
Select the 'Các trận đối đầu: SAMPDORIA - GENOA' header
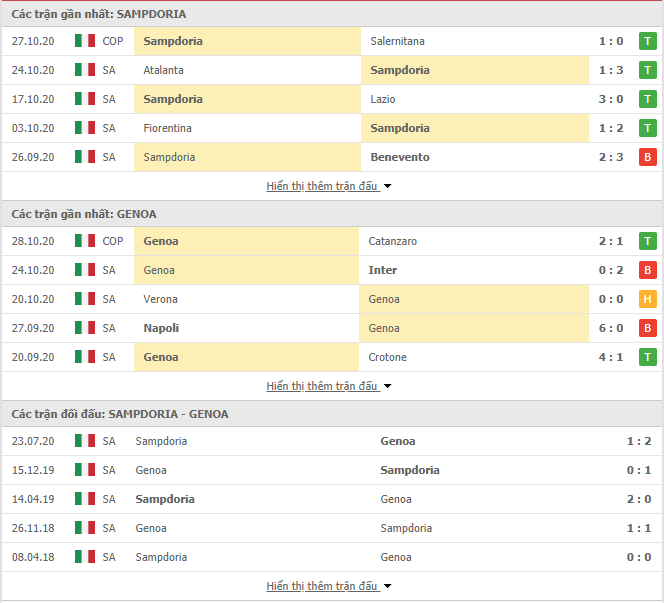click(x=120, y=414)
